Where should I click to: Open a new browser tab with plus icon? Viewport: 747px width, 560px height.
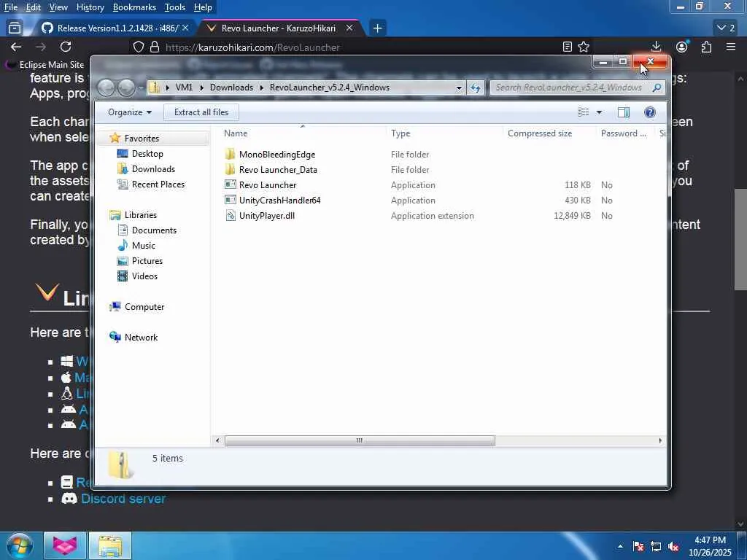click(x=377, y=28)
